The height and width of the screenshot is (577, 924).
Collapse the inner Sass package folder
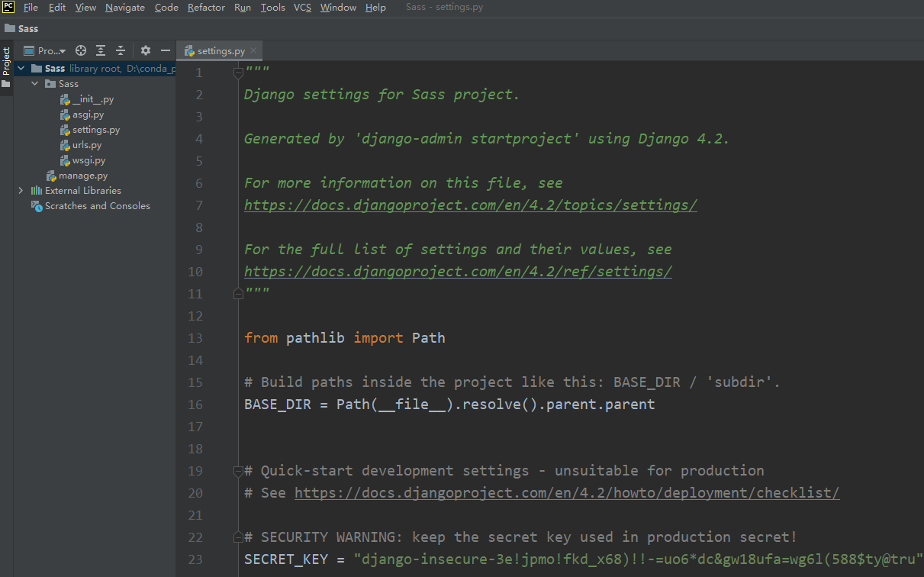click(34, 84)
